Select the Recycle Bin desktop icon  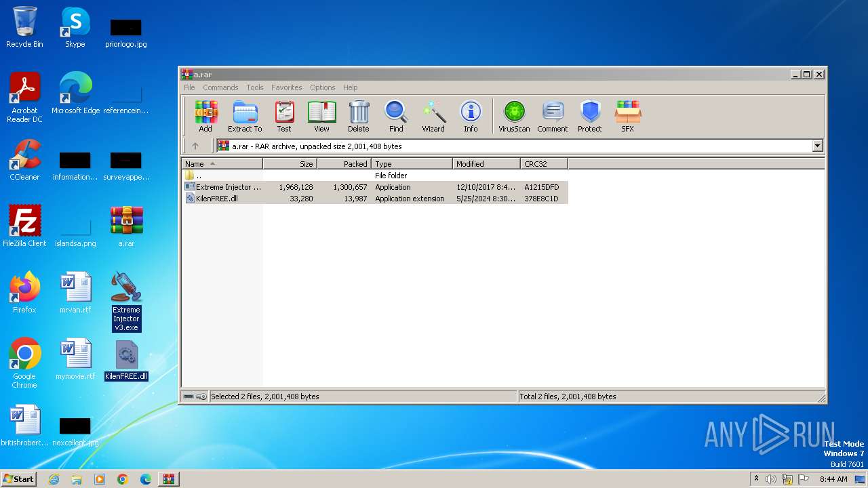[x=24, y=27]
